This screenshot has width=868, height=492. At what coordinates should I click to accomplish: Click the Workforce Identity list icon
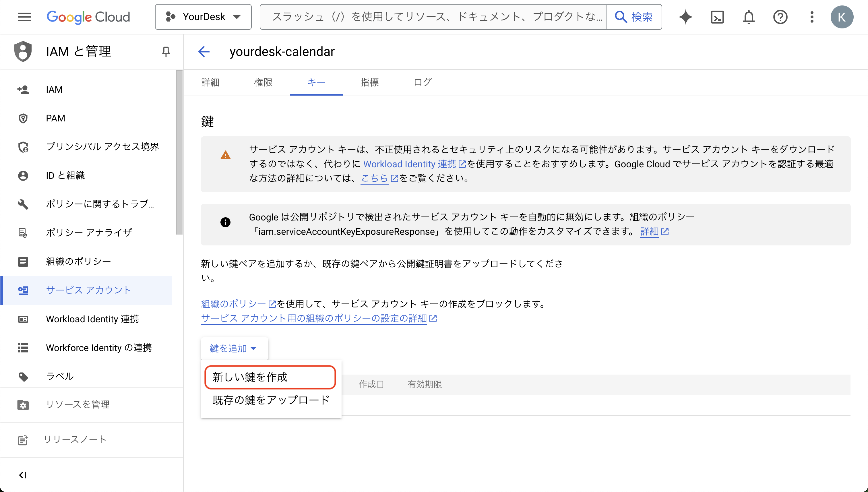pos(23,348)
